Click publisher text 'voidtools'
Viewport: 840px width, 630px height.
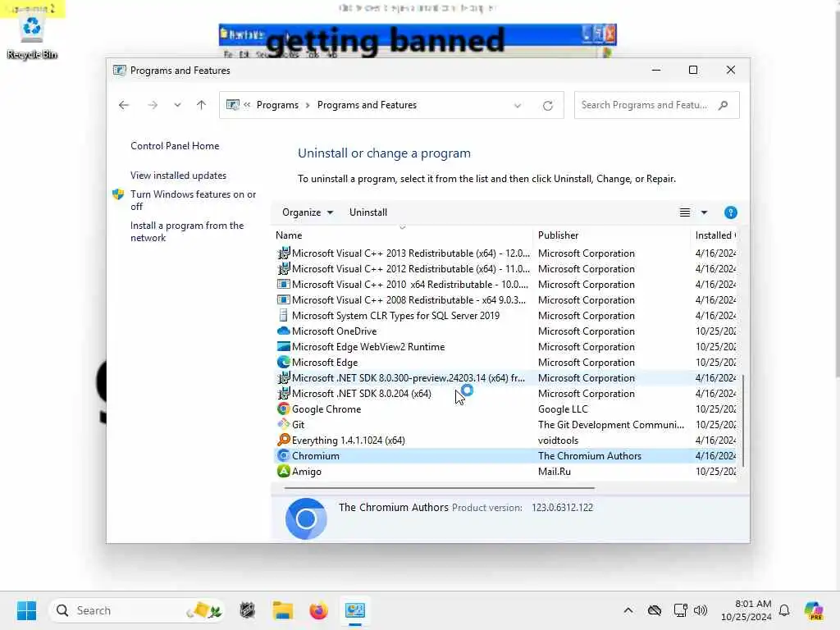(x=558, y=441)
